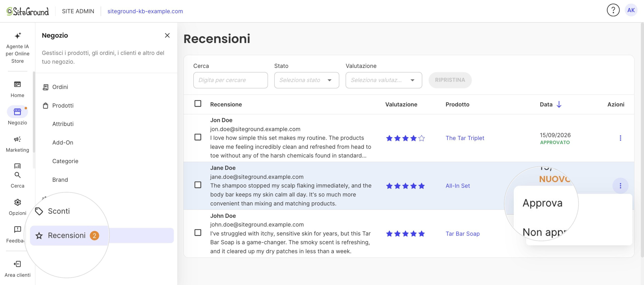Image resolution: width=644 pixels, height=285 pixels.
Task: Expand the Seleziona valutazione dropdown
Action: [x=384, y=80]
